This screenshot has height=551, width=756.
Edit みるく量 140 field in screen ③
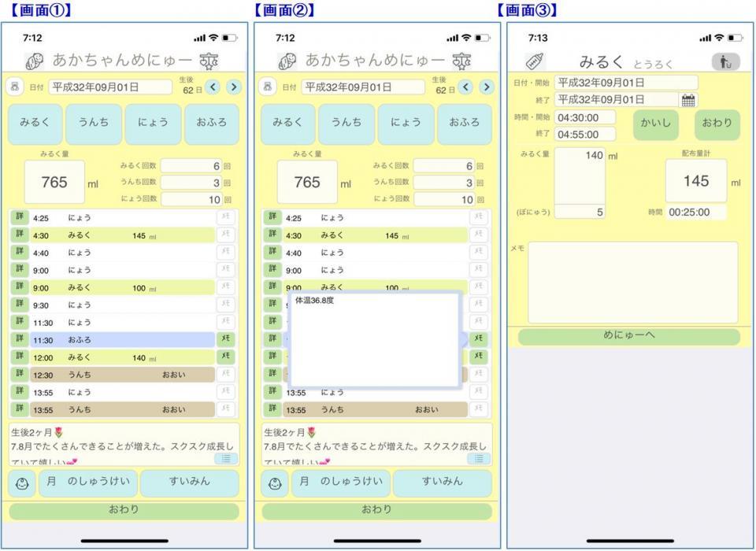pyautogui.click(x=580, y=176)
